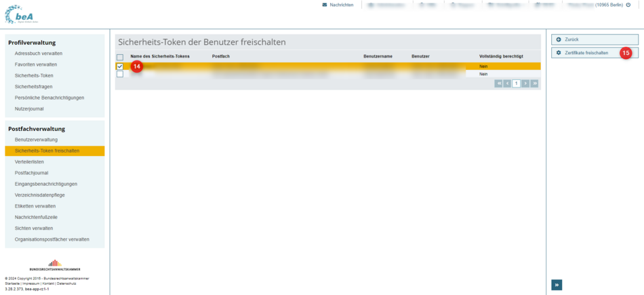Go to the next results page

coord(525,83)
